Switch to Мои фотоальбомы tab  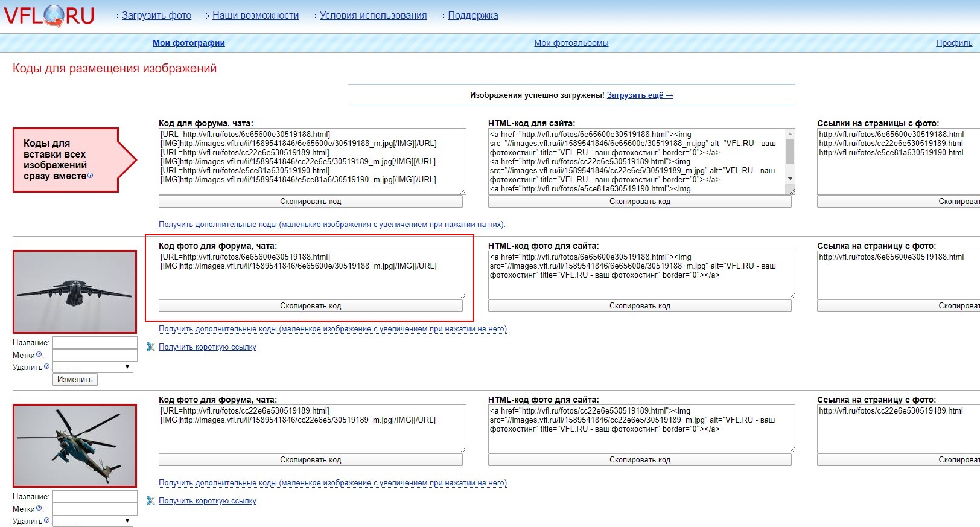[571, 43]
